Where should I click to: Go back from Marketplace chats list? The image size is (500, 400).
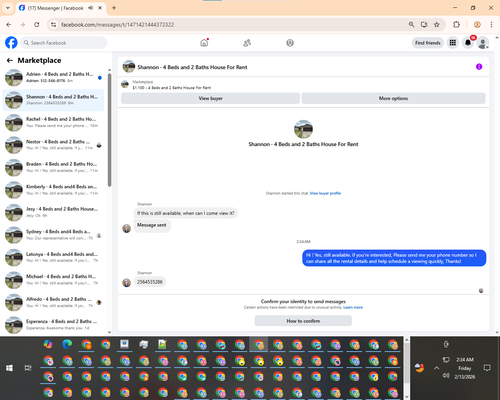click(10, 60)
